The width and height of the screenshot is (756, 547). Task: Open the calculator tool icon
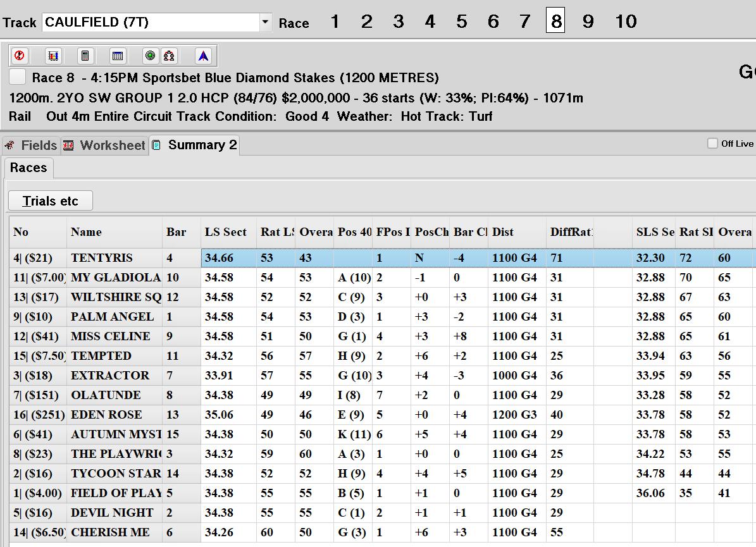click(x=85, y=56)
